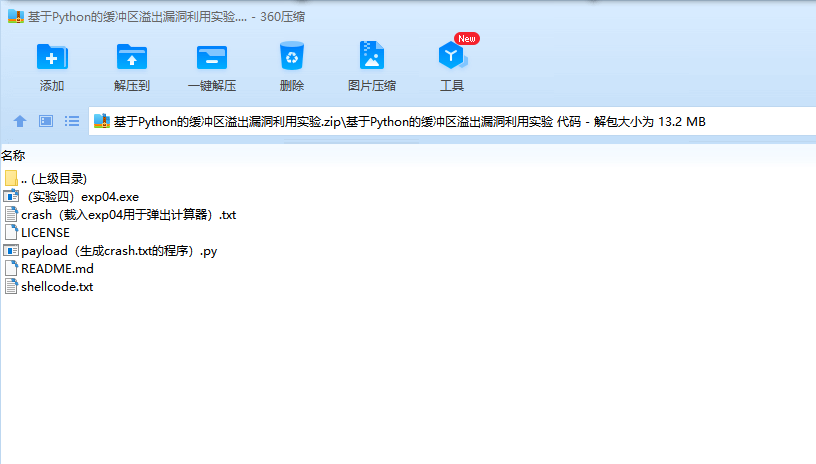This screenshot has width=816, height=464.
Task: Select file "payload（生成crash.txt的程序）.py"
Action: pyautogui.click(x=110, y=251)
